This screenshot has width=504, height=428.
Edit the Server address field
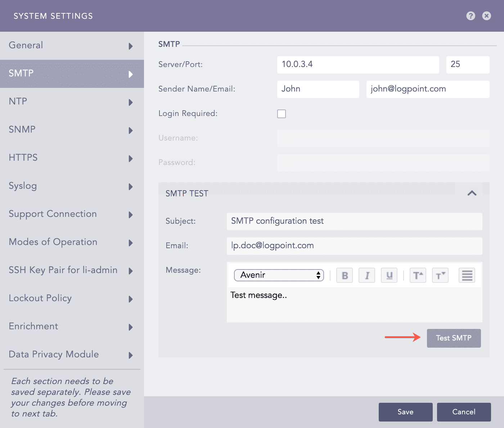(358, 64)
